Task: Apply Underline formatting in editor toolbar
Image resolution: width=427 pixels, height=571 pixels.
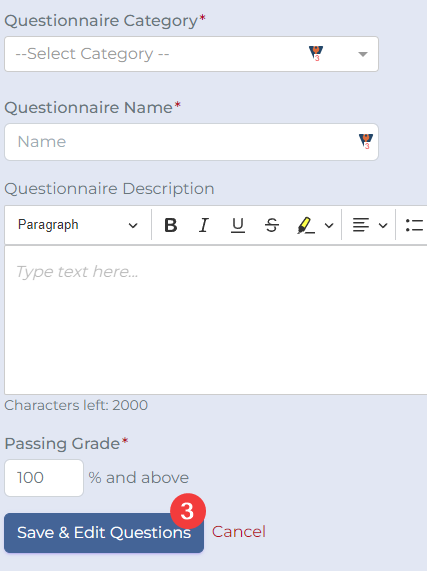Action: pyautogui.click(x=238, y=225)
